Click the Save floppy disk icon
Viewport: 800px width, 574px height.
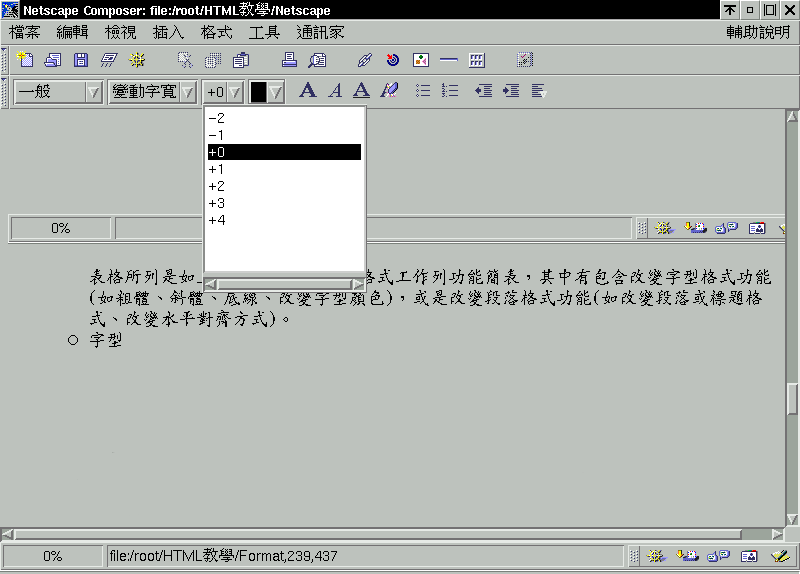click(x=81, y=60)
